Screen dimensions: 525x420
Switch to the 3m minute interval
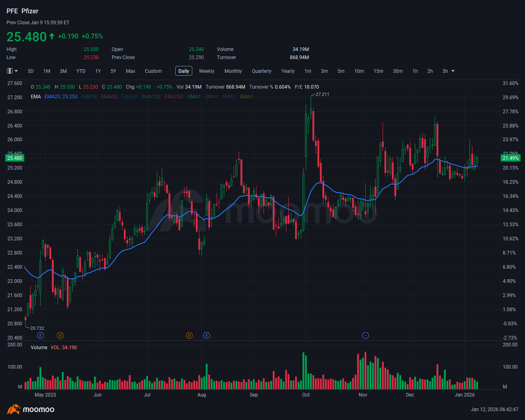click(x=324, y=71)
